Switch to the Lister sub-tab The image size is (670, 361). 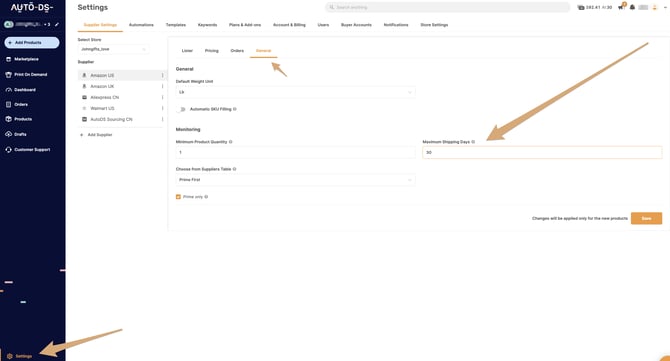pyautogui.click(x=187, y=50)
